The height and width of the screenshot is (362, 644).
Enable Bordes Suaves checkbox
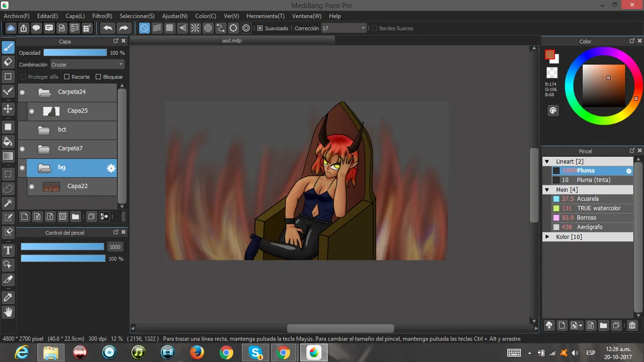[x=374, y=28]
